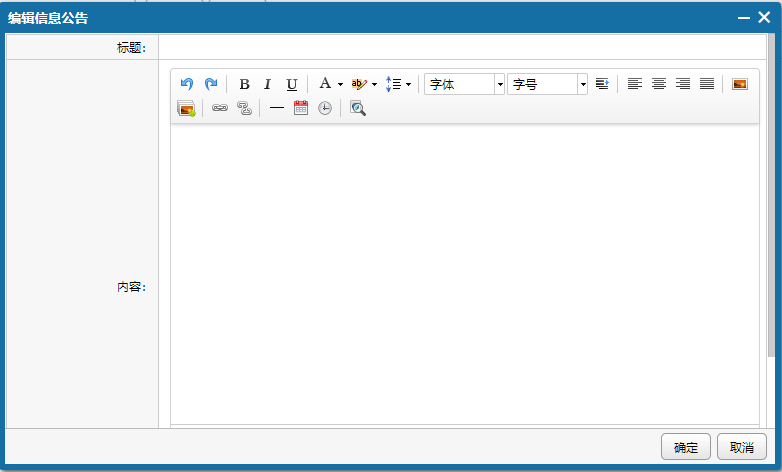Apply background highlight color (ab icon)
782x472 pixels.
click(x=359, y=84)
